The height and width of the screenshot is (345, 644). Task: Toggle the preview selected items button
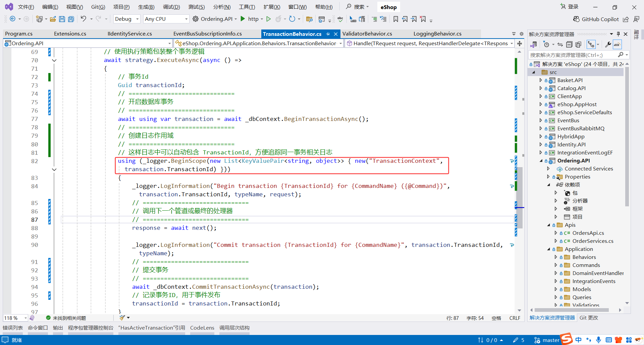pyautogui.click(x=617, y=45)
